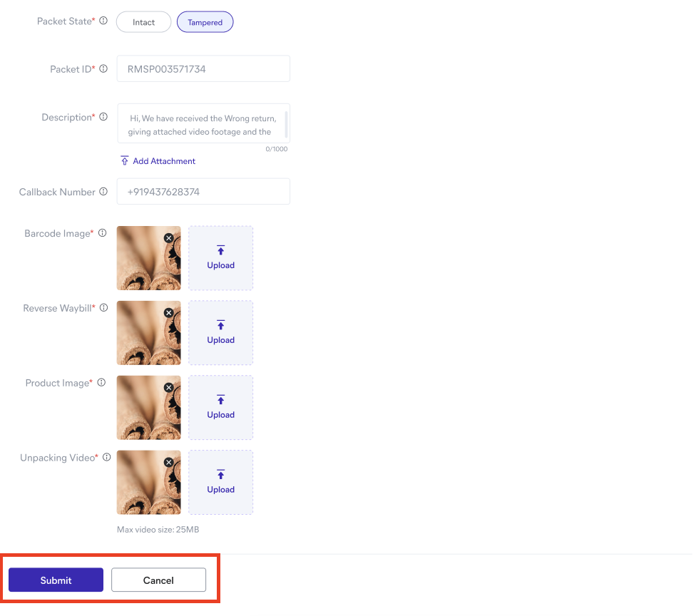This screenshot has width=696, height=616.
Task: Upload another Unpacking Video
Action: click(220, 483)
